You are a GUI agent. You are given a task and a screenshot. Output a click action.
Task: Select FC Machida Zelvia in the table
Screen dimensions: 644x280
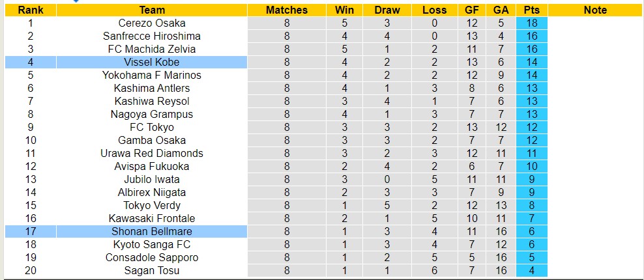coord(152,49)
